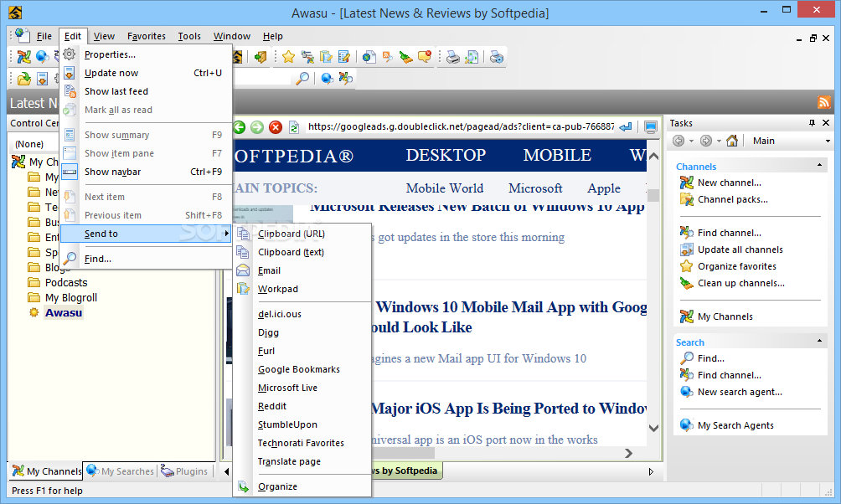Click the green browser Forward arrow
The height and width of the screenshot is (504, 841).
click(257, 127)
